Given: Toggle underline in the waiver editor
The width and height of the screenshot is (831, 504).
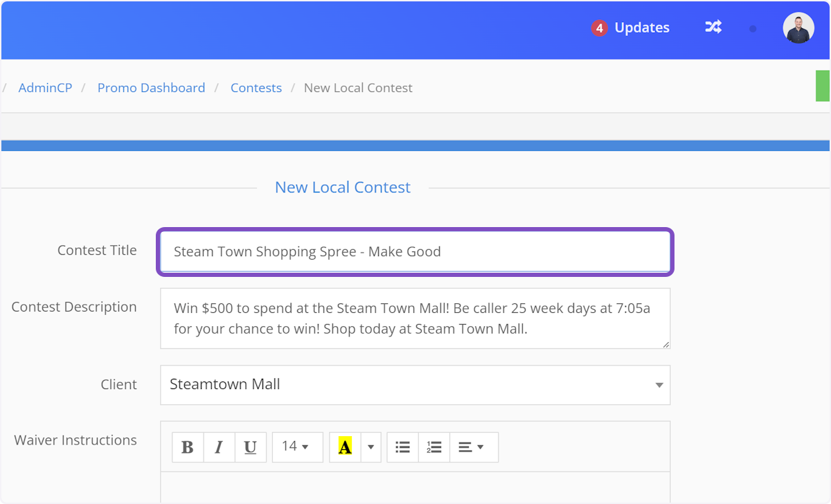Looking at the screenshot, I should [x=250, y=447].
